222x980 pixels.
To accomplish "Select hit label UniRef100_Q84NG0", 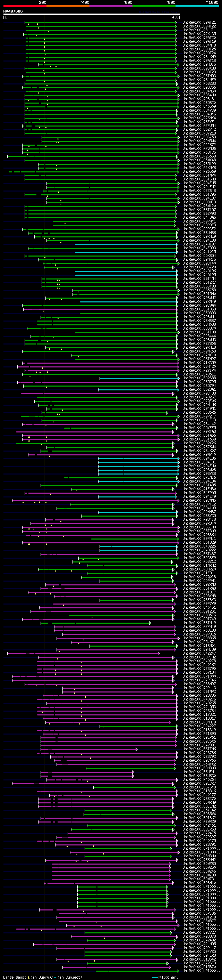I will (x=199, y=91).
